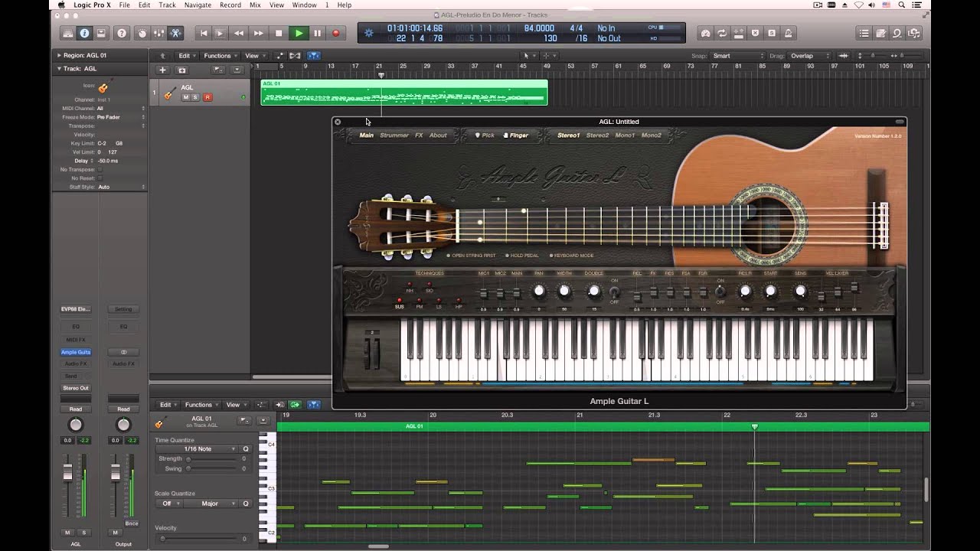Toggle the metronome click
Screen dimensions: 980x551
(x=789, y=33)
